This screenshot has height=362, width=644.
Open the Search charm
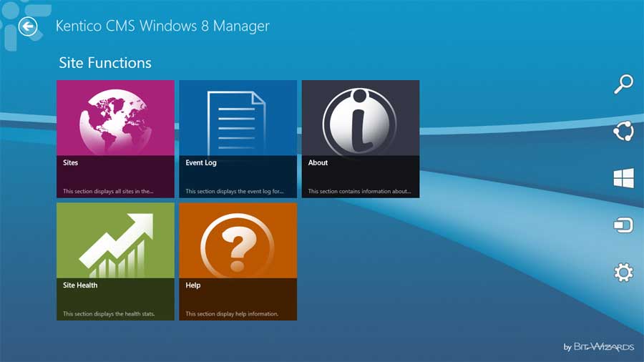(x=623, y=84)
